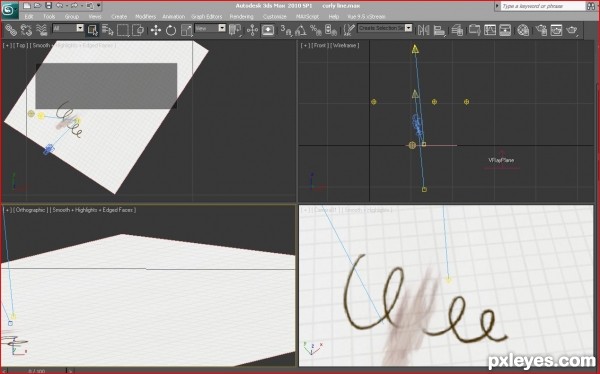This screenshot has width=600, height=374.
Task: Open the Material Editor
Action: 523,30
